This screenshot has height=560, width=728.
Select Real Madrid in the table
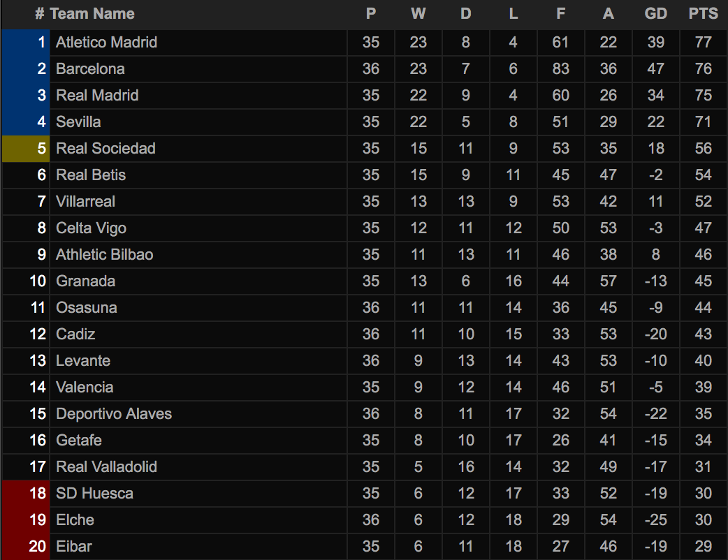point(97,96)
